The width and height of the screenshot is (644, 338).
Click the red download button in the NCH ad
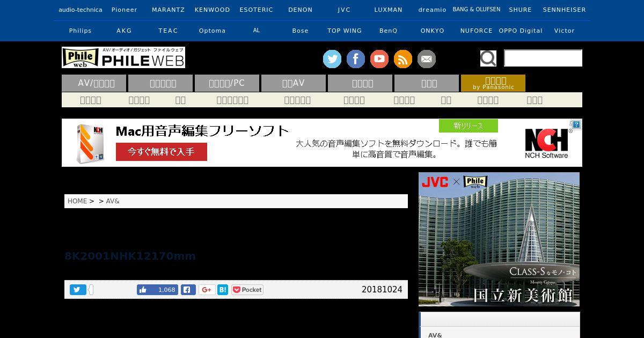(162, 152)
